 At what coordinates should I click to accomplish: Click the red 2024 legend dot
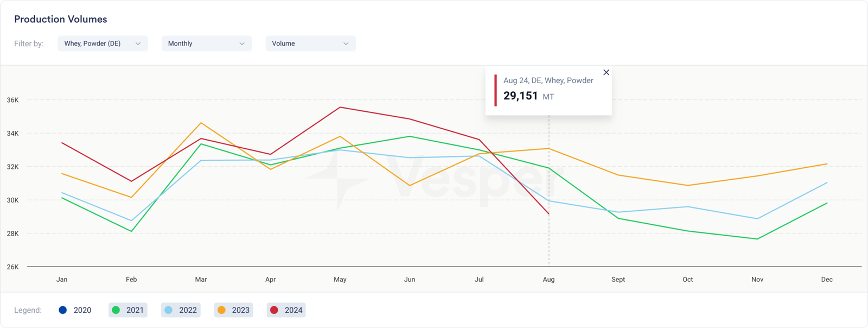[274, 310]
